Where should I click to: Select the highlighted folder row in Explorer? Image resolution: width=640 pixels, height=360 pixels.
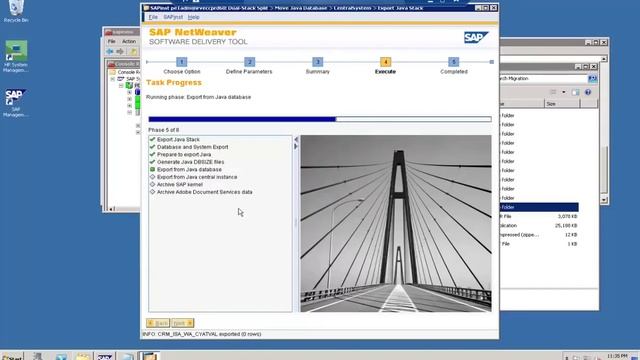coord(539,207)
